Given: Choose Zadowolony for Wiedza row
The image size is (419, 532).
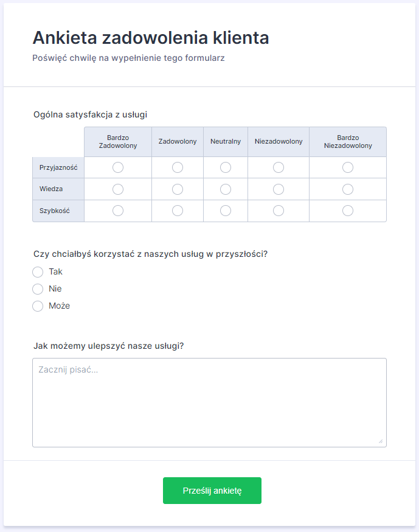Looking at the screenshot, I should coord(178,189).
